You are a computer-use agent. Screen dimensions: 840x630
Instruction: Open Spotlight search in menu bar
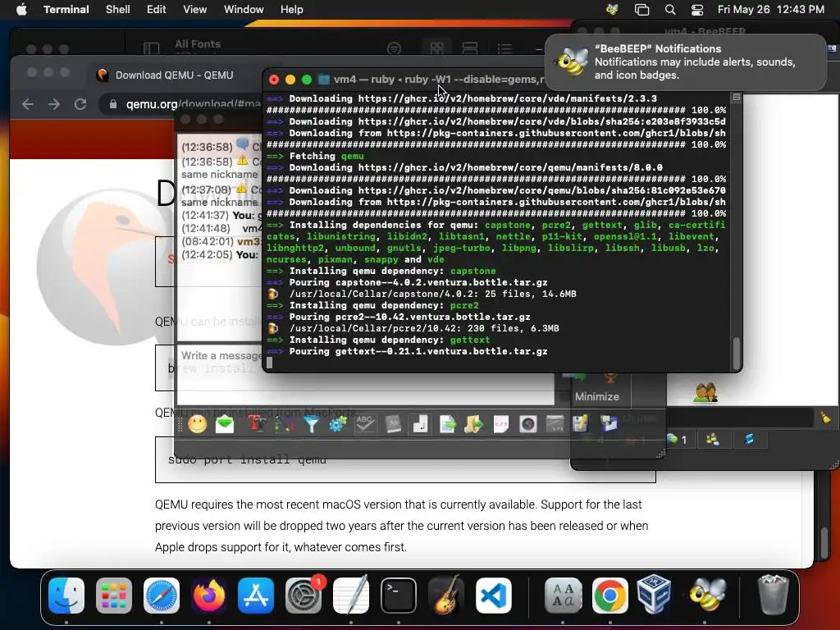click(x=670, y=9)
